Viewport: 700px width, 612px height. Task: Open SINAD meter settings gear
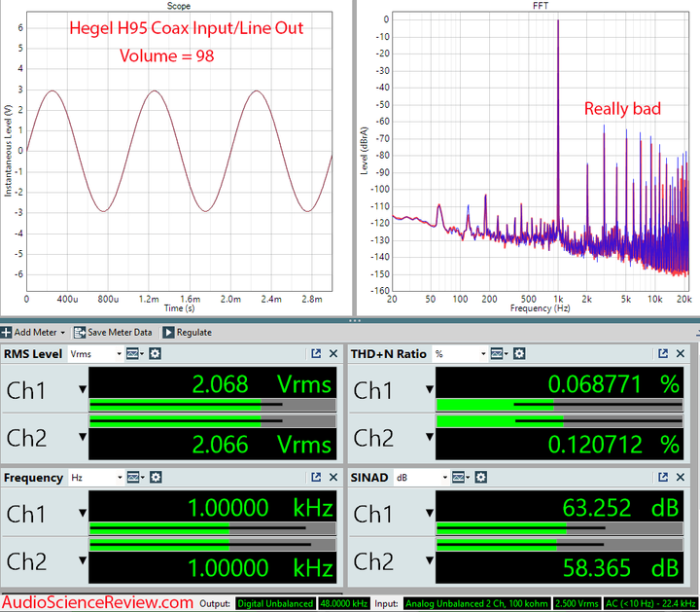480,478
